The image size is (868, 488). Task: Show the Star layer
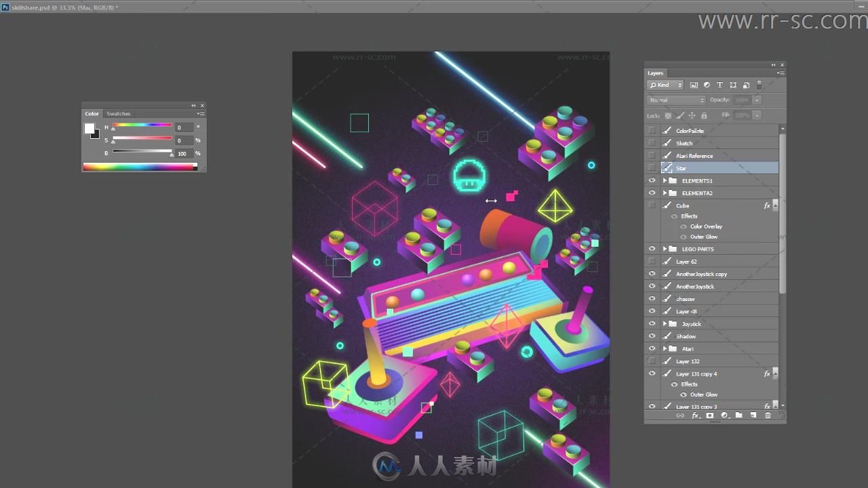coord(652,168)
